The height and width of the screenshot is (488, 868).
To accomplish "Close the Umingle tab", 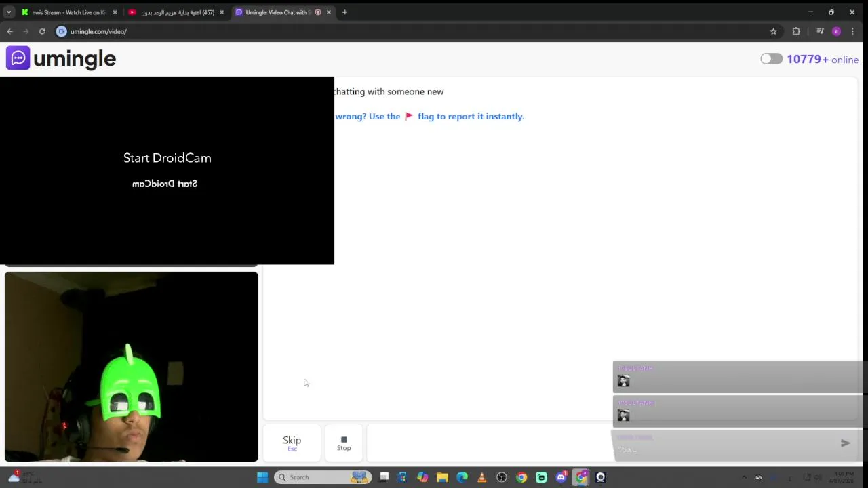I will tap(329, 12).
